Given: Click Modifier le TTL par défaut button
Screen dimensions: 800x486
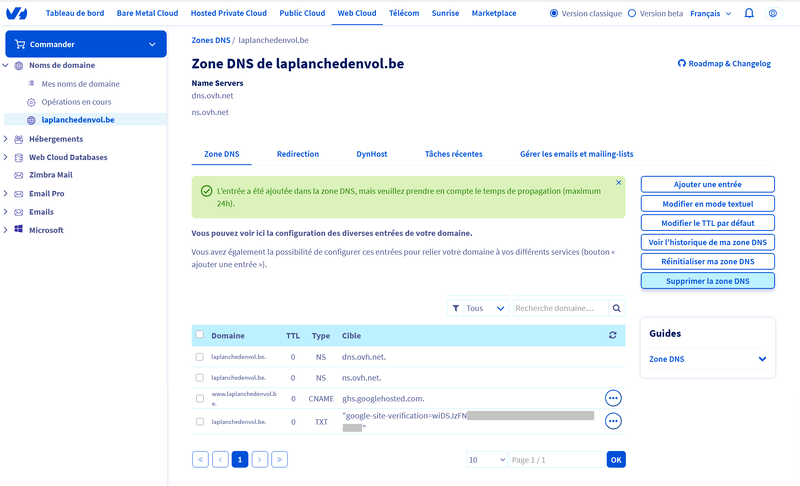Looking at the screenshot, I should (x=708, y=223).
